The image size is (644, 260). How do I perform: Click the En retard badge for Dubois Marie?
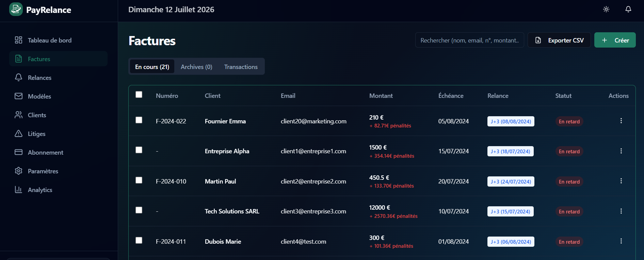click(x=569, y=242)
